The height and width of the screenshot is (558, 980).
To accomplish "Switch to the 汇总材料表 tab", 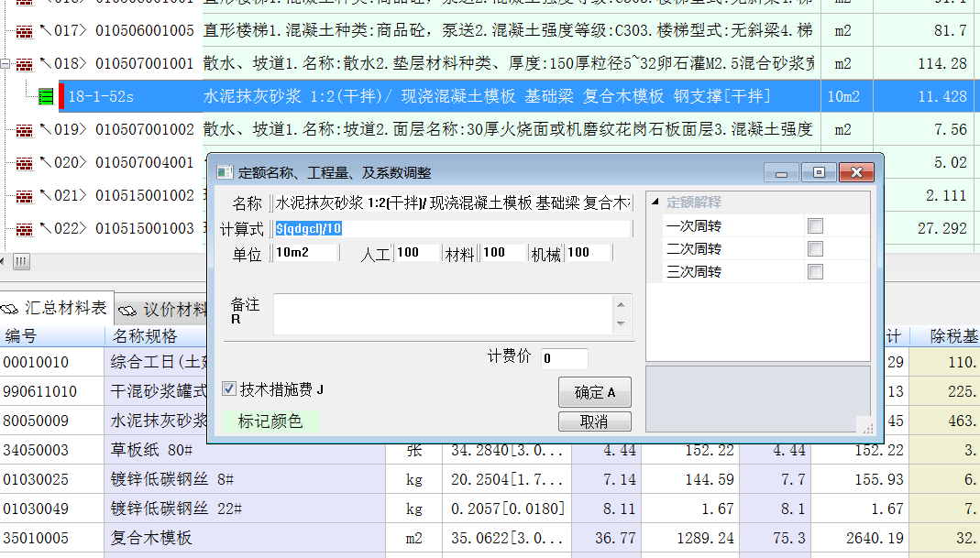I will 58,308.
